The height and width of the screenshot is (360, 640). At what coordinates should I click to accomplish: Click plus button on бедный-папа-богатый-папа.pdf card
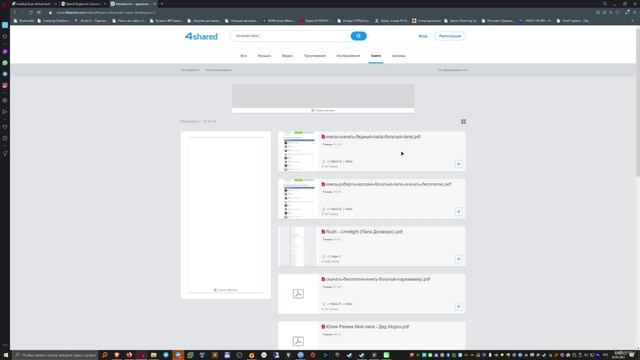458,164
